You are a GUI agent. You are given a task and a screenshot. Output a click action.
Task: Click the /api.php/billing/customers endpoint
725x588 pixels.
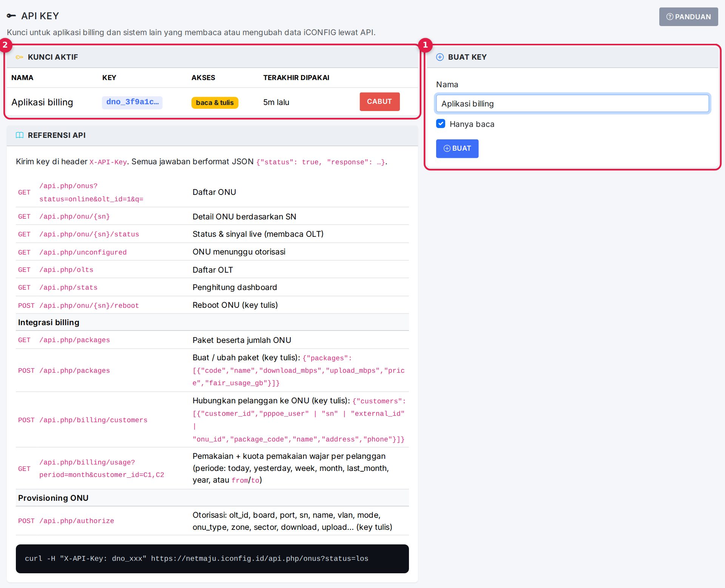pyautogui.click(x=93, y=420)
